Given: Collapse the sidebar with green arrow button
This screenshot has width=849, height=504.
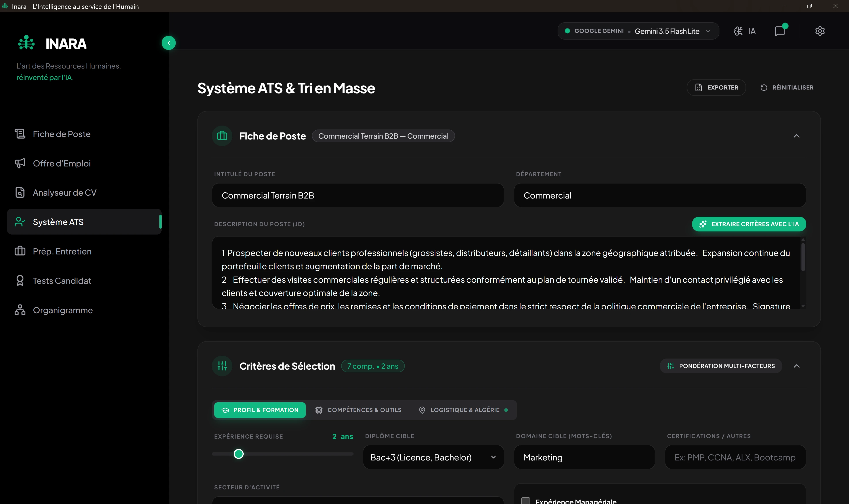Looking at the screenshot, I should tap(169, 43).
